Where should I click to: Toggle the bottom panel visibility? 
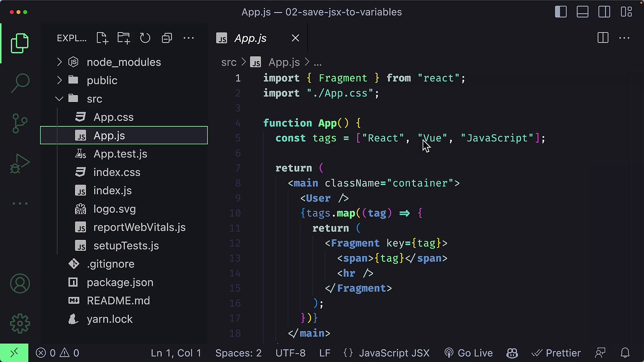tap(583, 12)
